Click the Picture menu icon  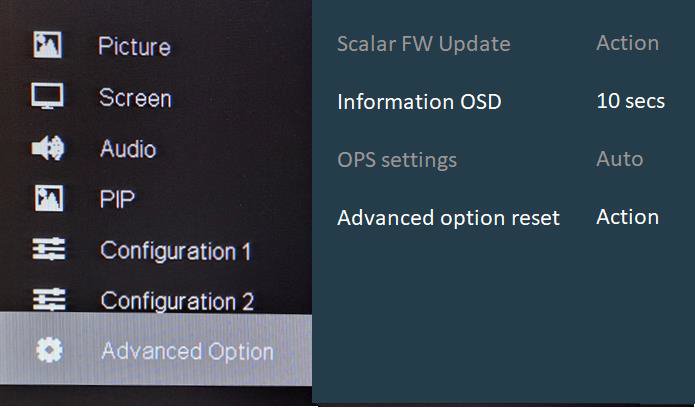pos(47,45)
